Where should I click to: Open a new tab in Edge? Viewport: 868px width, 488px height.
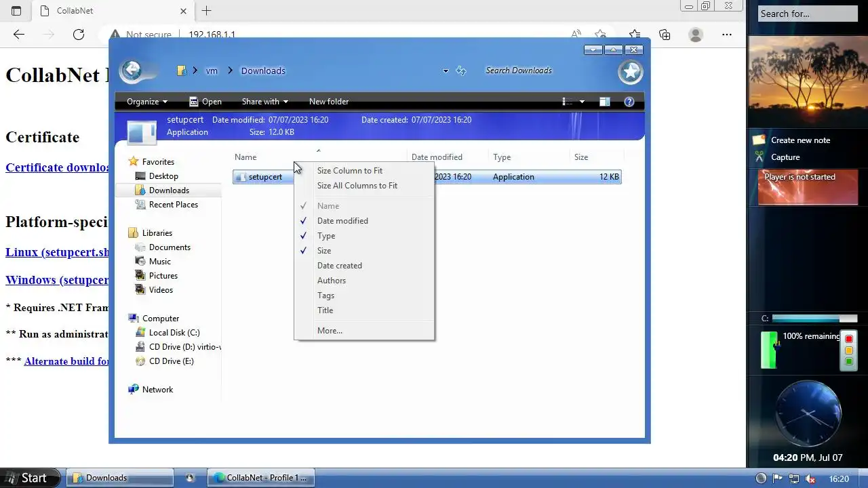[x=207, y=11]
